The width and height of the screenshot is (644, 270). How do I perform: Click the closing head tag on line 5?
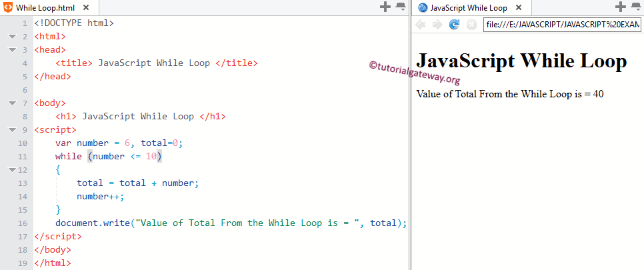(x=53, y=77)
